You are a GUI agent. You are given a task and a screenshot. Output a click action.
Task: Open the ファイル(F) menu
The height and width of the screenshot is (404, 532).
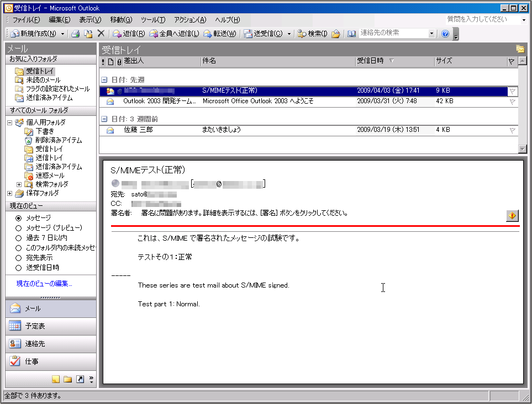(x=26, y=20)
